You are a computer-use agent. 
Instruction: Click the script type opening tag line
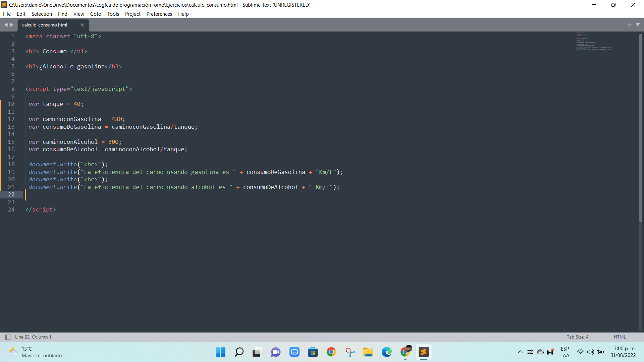(78, 89)
